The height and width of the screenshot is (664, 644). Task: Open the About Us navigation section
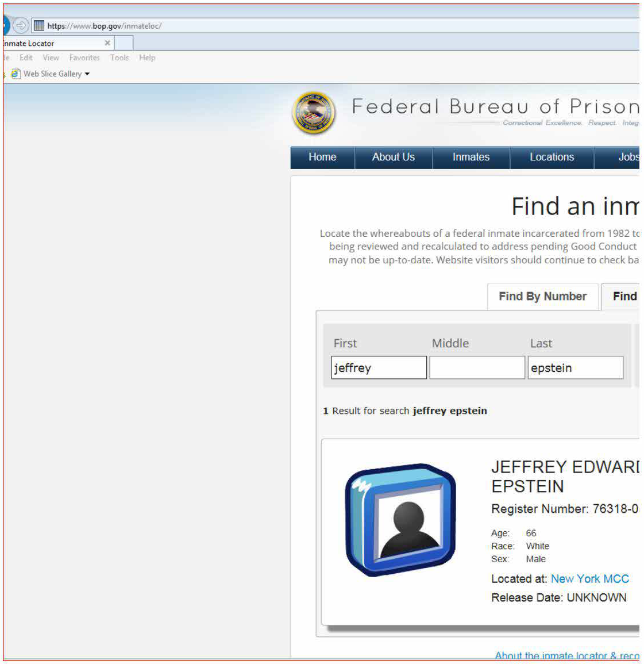393,157
